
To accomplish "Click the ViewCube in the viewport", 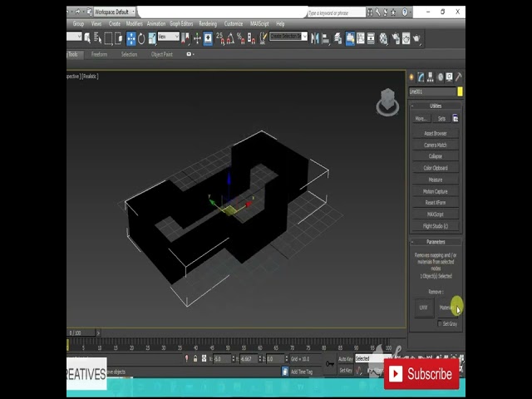I will pyautogui.click(x=388, y=101).
